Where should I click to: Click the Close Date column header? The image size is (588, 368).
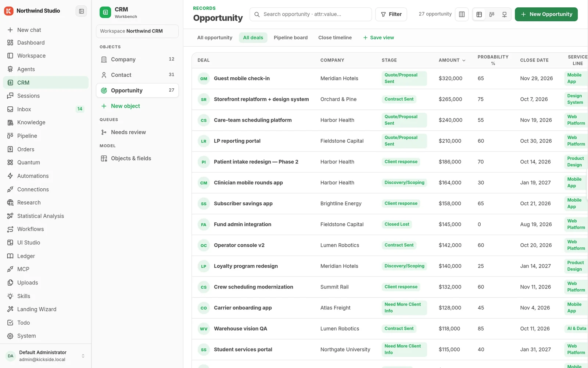[534, 60]
